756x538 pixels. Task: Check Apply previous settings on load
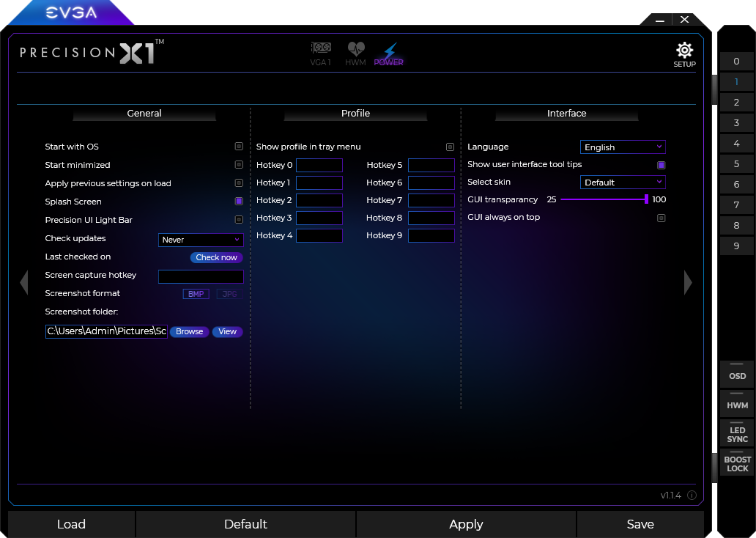tap(239, 183)
